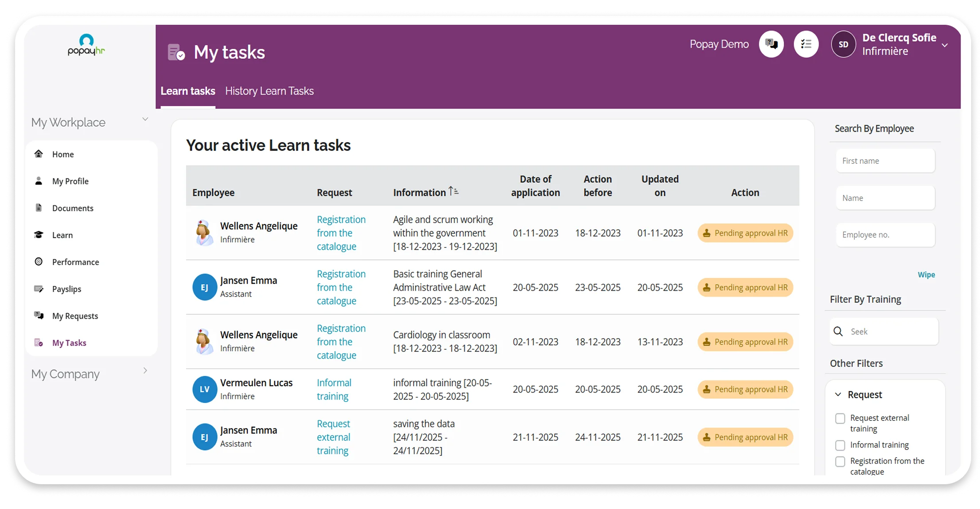Click the 'Cardiology in classroom' information text
The image size is (980, 509).
coord(442,335)
